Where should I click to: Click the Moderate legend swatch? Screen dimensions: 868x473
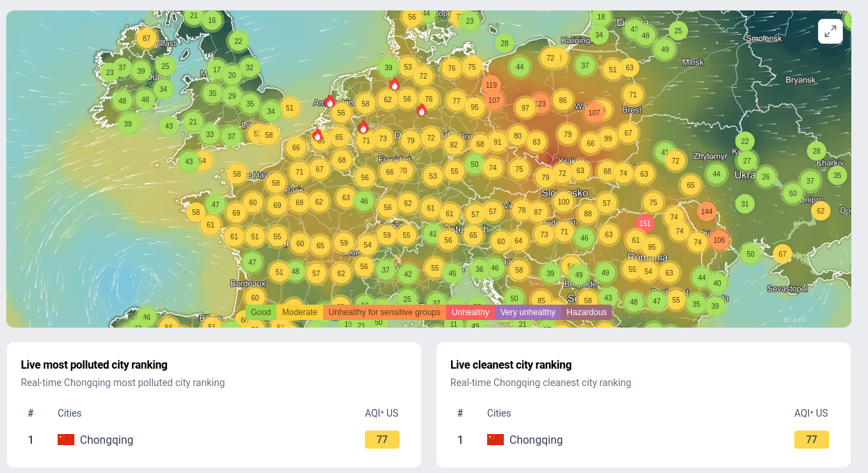click(300, 312)
